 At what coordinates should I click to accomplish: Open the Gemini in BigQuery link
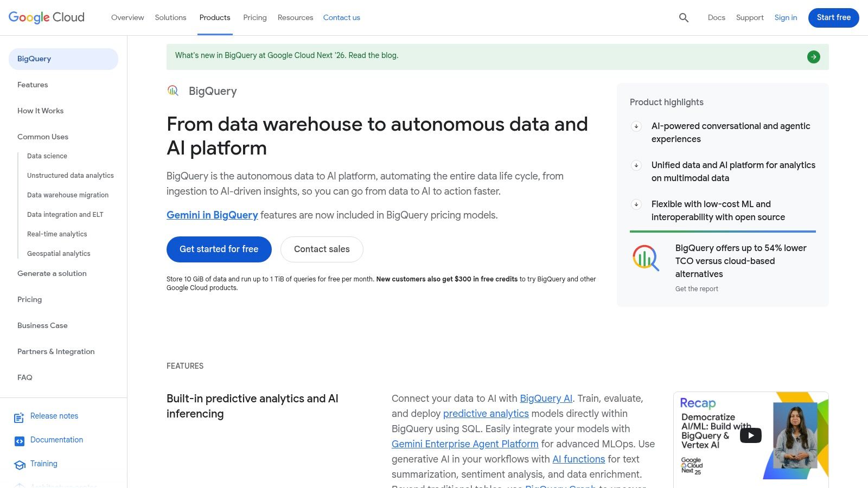(x=212, y=215)
